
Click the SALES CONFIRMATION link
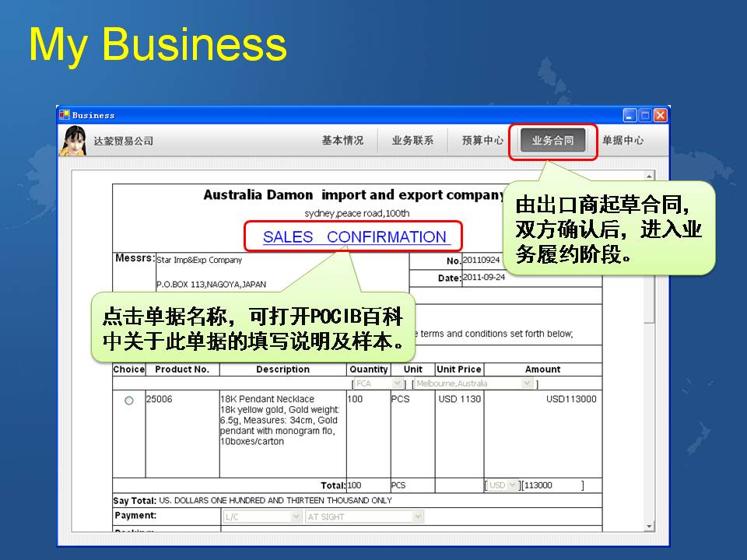[x=355, y=237]
